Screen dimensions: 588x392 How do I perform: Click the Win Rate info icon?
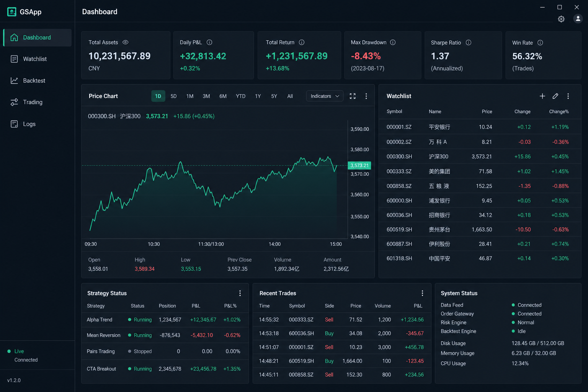(540, 42)
